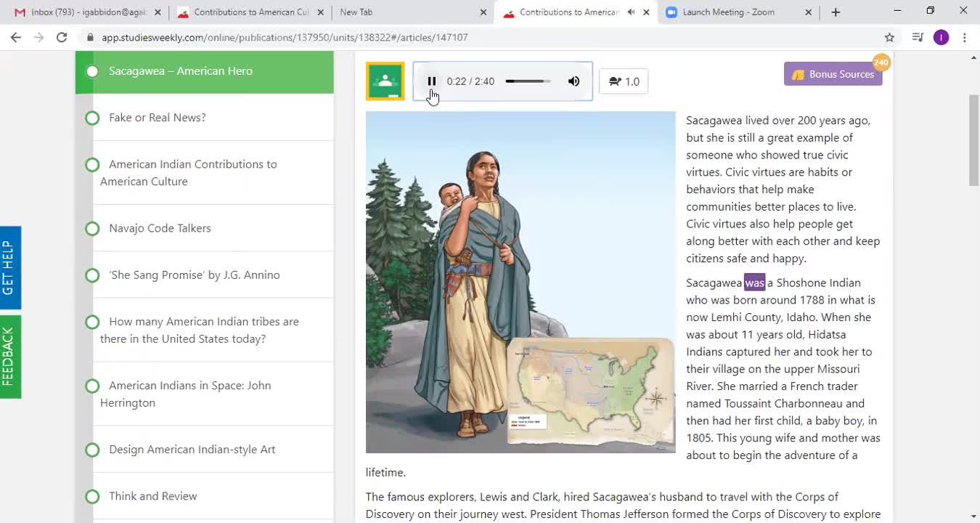Close the Gmail Inbox tab
Viewport: 980px width, 523px height.
(x=158, y=12)
